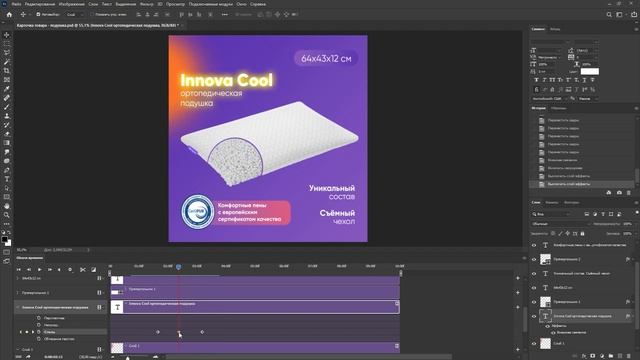Open timeline playback settings gear

pyautogui.click(x=70, y=269)
